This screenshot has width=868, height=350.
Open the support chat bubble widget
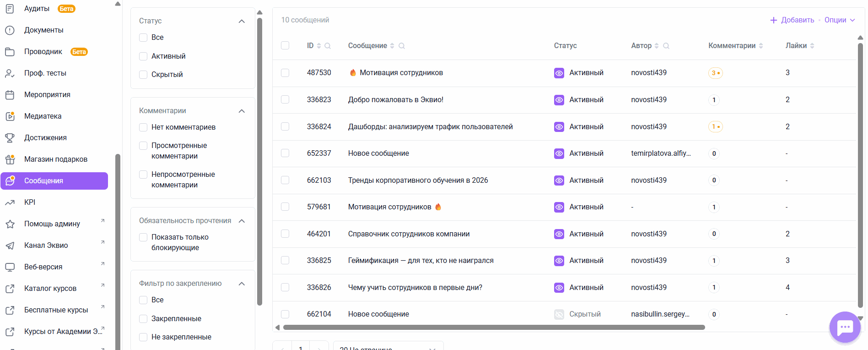coord(845,327)
